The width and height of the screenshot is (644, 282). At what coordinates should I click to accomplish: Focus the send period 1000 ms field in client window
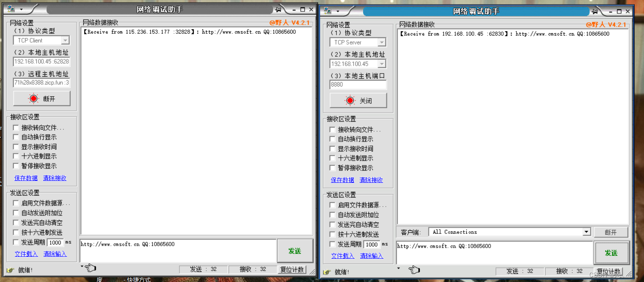click(x=55, y=242)
